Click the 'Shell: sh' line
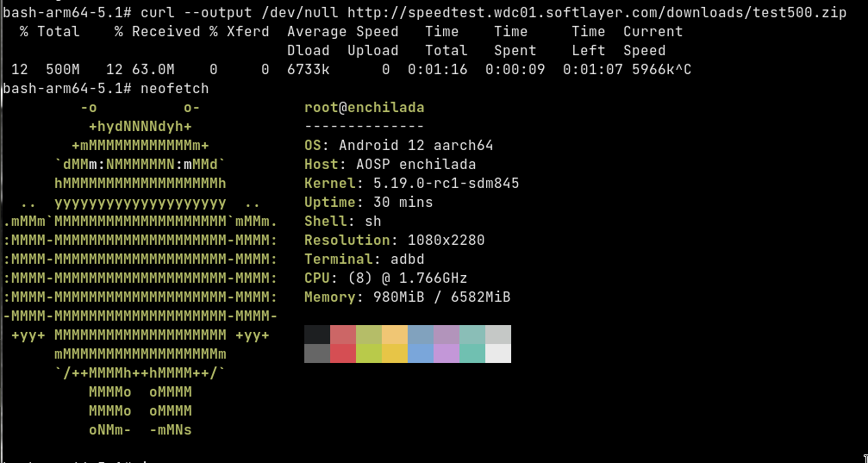 coord(343,221)
